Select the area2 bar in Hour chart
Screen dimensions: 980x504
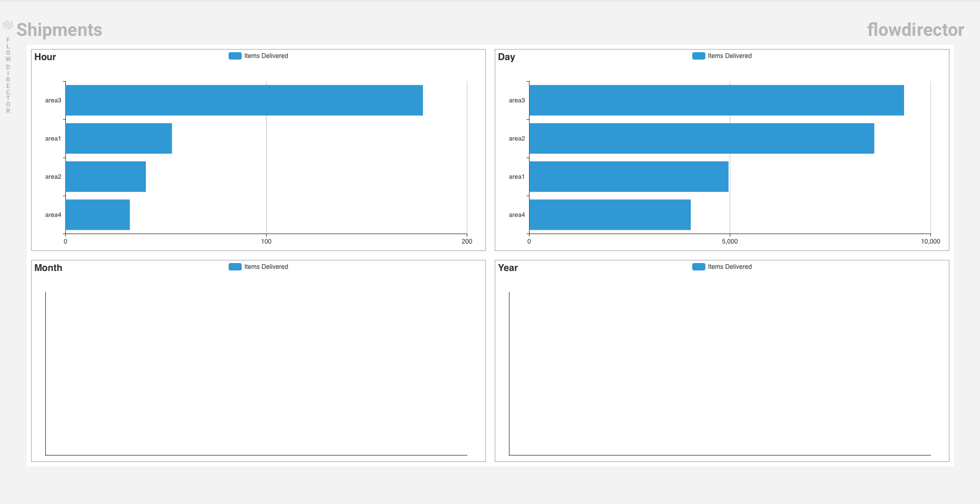[105, 177]
